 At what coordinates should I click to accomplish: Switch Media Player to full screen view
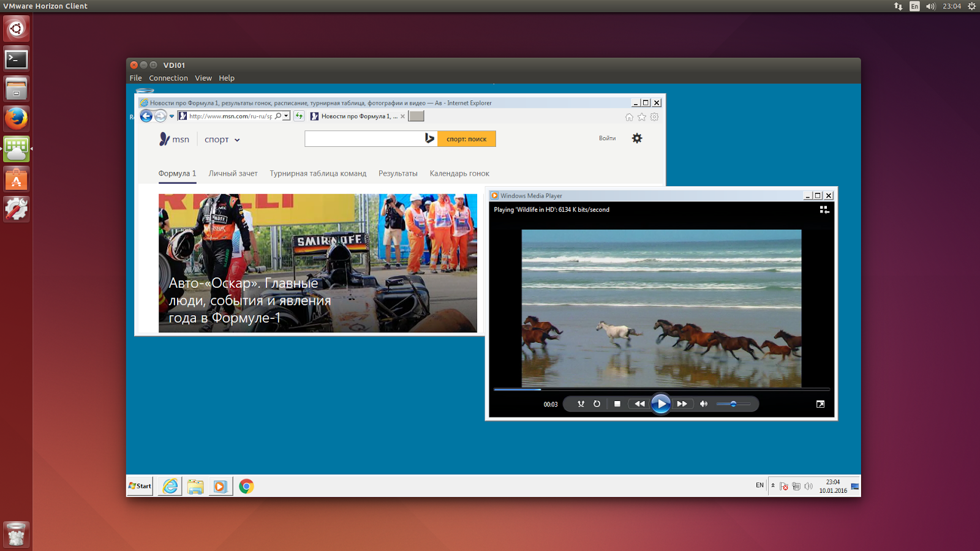pyautogui.click(x=820, y=404)
